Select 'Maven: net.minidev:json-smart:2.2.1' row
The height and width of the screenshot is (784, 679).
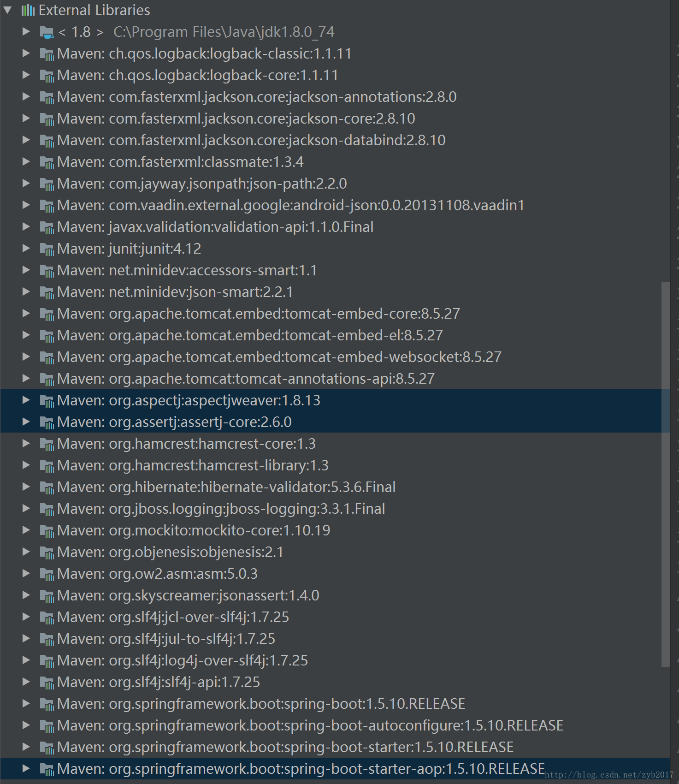[x=335, y=292]
